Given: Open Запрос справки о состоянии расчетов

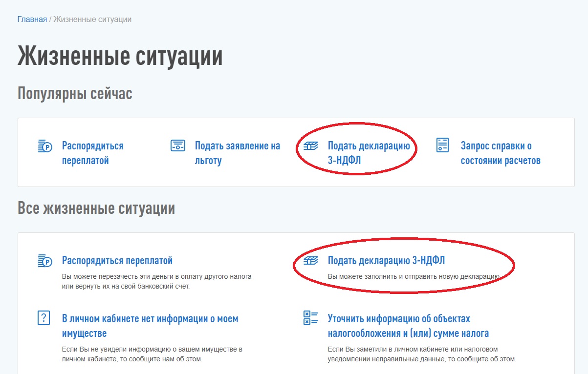Looking at the screenshot, I should 500,153.
